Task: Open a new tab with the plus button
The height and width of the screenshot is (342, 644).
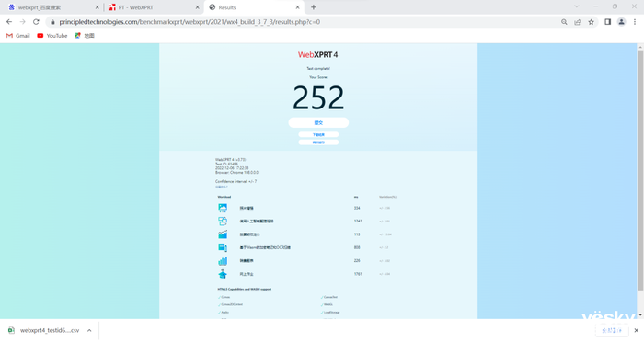Action: (x=314, y=7)
